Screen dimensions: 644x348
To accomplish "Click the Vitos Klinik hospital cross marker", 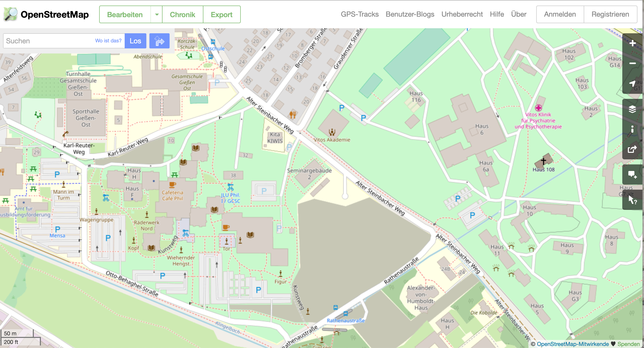I will coord(539,108).
